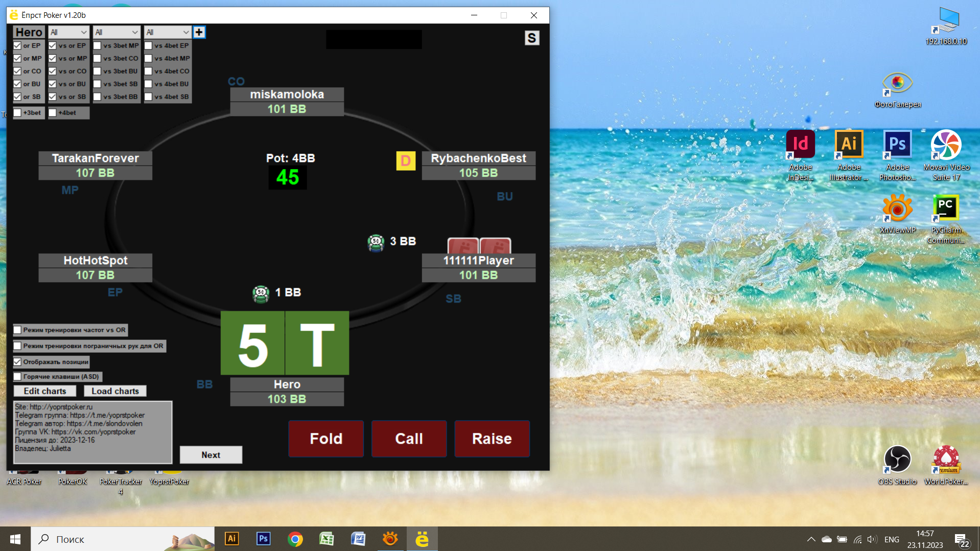This screenshot has height=551, width=980.
Task: Uncheck the 'or EP' checkbox
Action: click(x=17, y=45)
